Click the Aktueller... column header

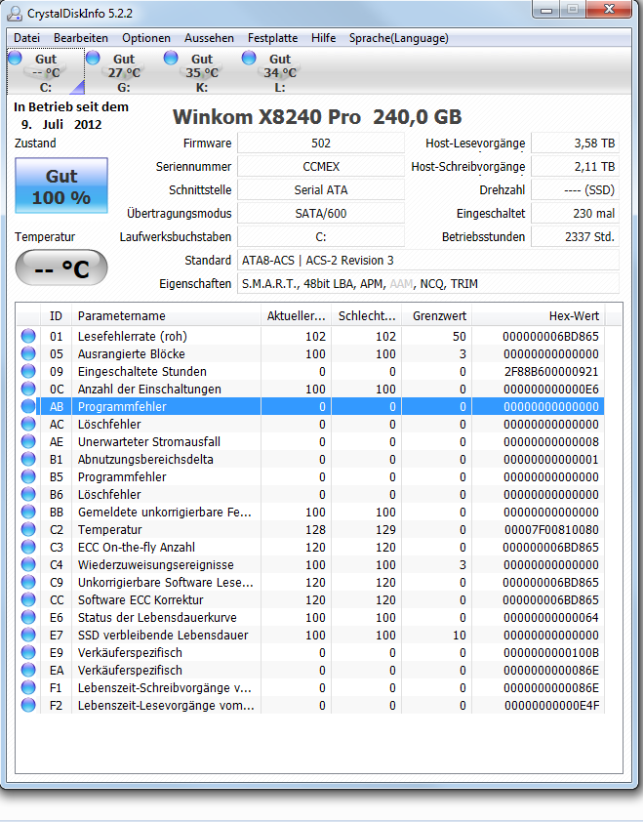pyautogui.click(x=296, y=315)
